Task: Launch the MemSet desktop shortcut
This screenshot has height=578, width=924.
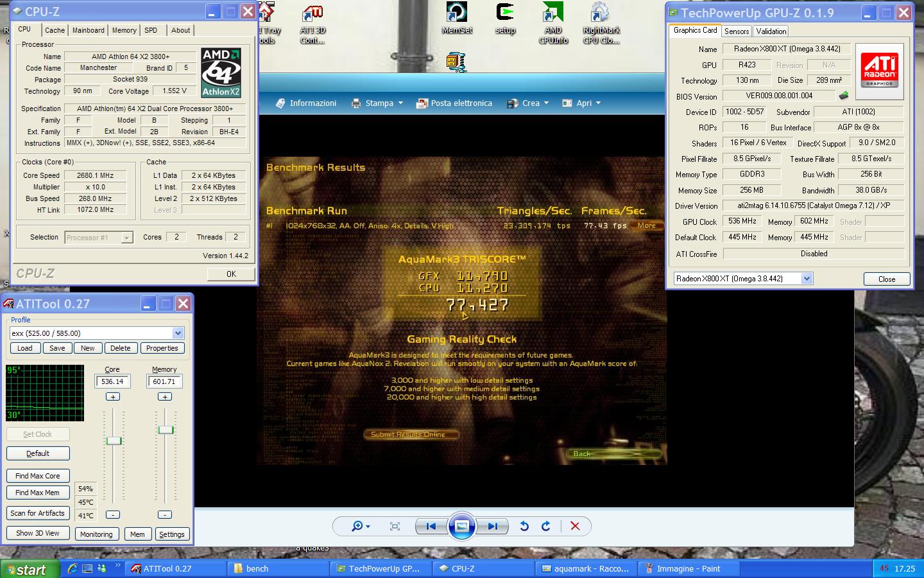Action: point(457,18)
